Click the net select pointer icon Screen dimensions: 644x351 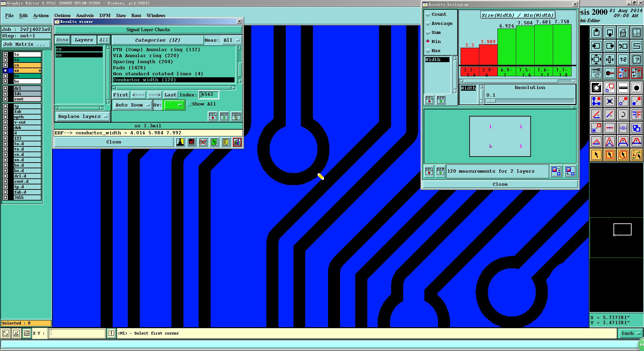click(x=636, y=155)
